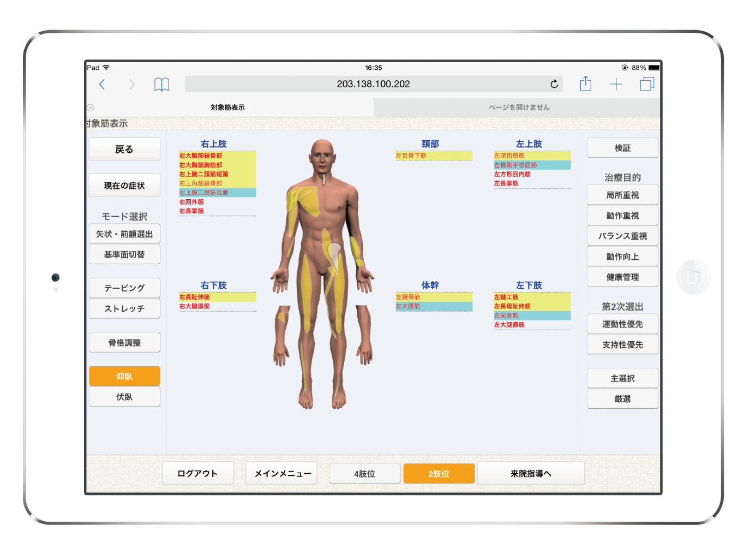Close the 対象筋表示 tab
Viewport: 756px width, 554px height.
(x=91, y=108)
